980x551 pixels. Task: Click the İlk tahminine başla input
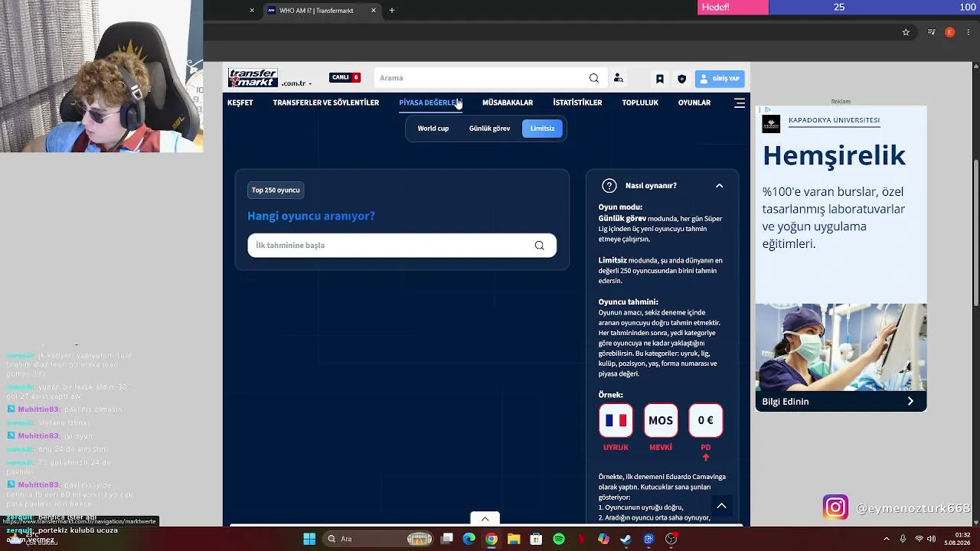(401, 246)
